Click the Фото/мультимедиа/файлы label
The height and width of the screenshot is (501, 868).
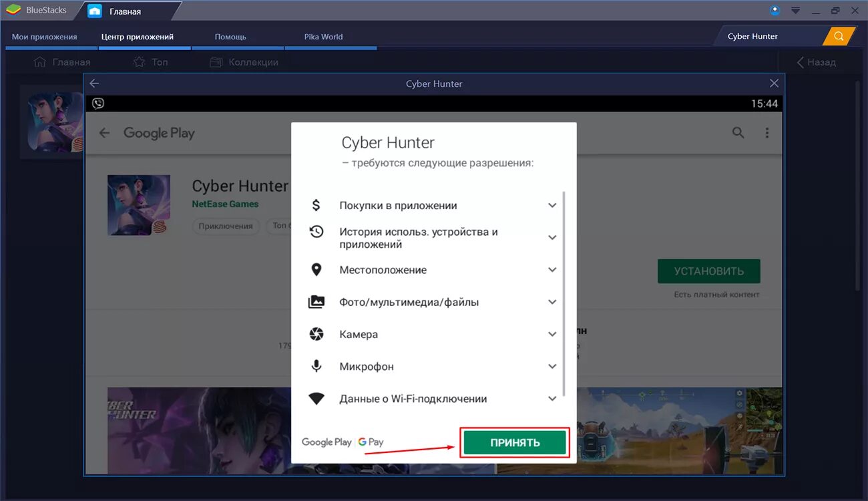[x=409, y=302]
